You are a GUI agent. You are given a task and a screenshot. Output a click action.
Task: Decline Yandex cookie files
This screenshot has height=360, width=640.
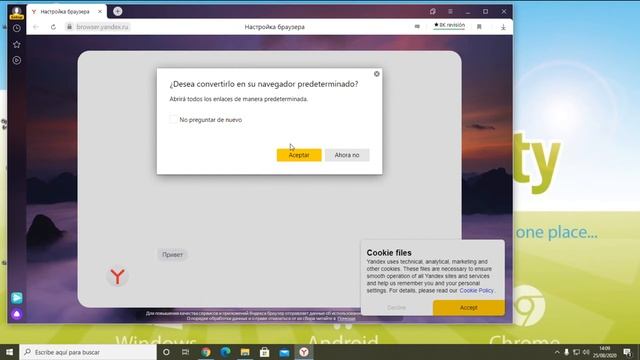point(396,308)
